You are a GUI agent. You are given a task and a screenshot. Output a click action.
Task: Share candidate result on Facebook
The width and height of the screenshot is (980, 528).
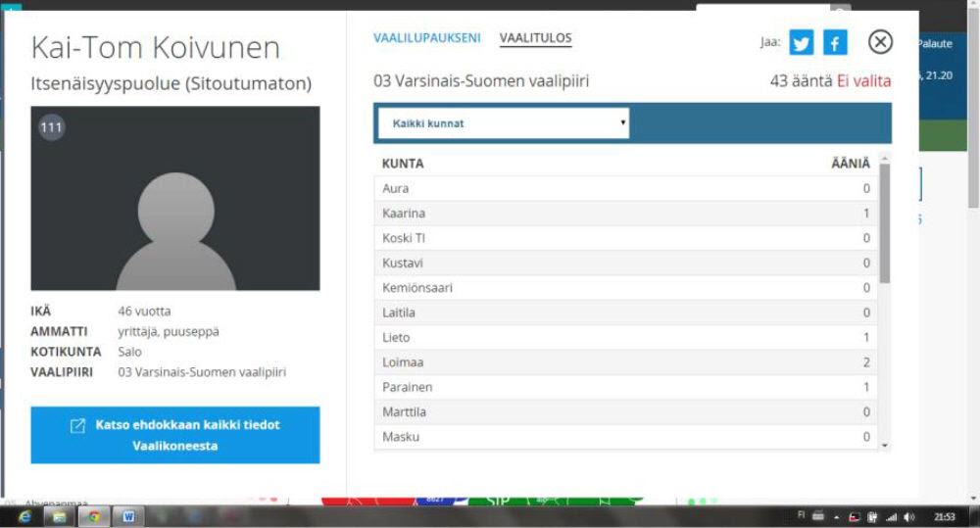[x=835, y=42]
